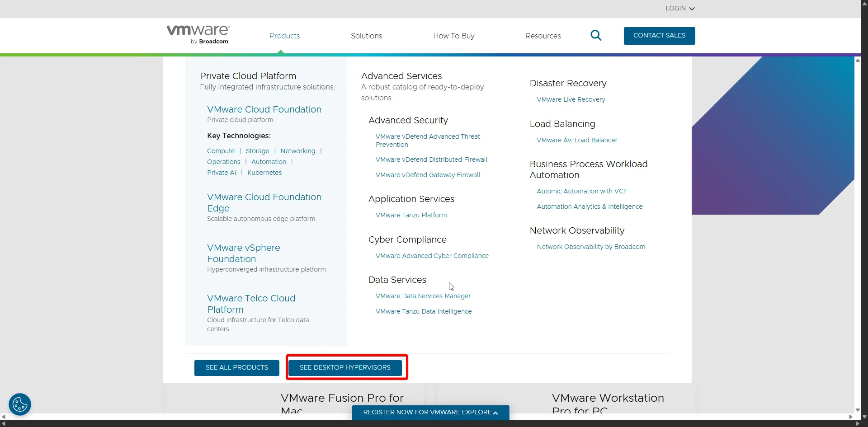Select the Compute key technology link
868x427 pixels.
[221, 151]
